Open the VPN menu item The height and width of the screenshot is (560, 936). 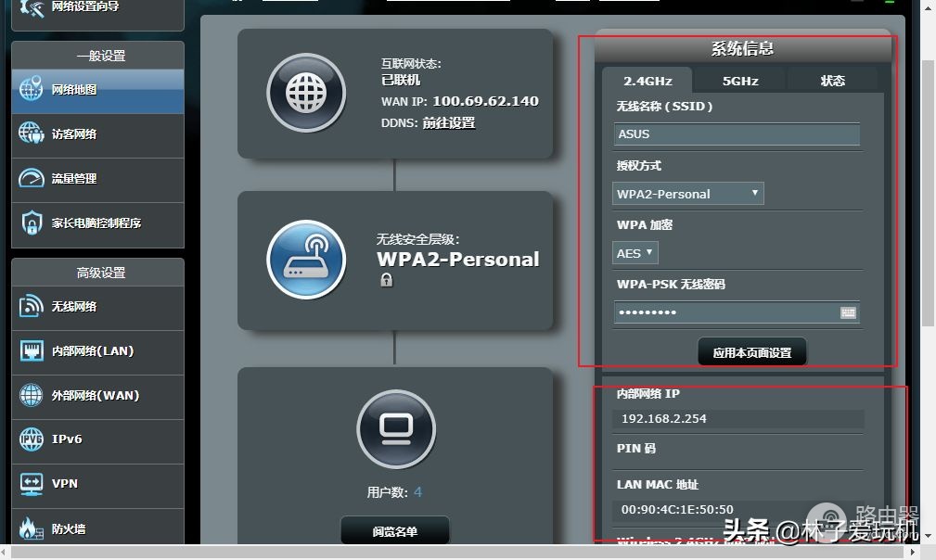point(98,486)
